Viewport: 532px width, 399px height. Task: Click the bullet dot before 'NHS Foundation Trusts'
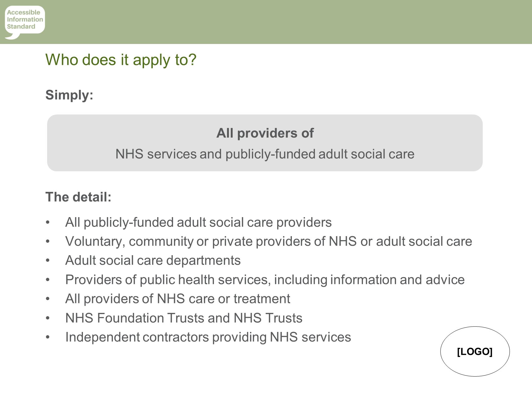point(48,318)
